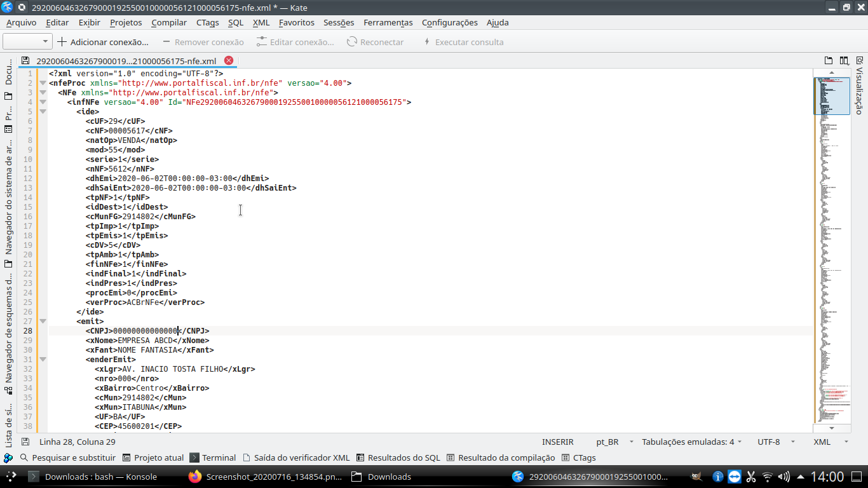Toggle INSERIR insert mode in status bar
This screenshot has width=868, height=488.
[557, 442]
